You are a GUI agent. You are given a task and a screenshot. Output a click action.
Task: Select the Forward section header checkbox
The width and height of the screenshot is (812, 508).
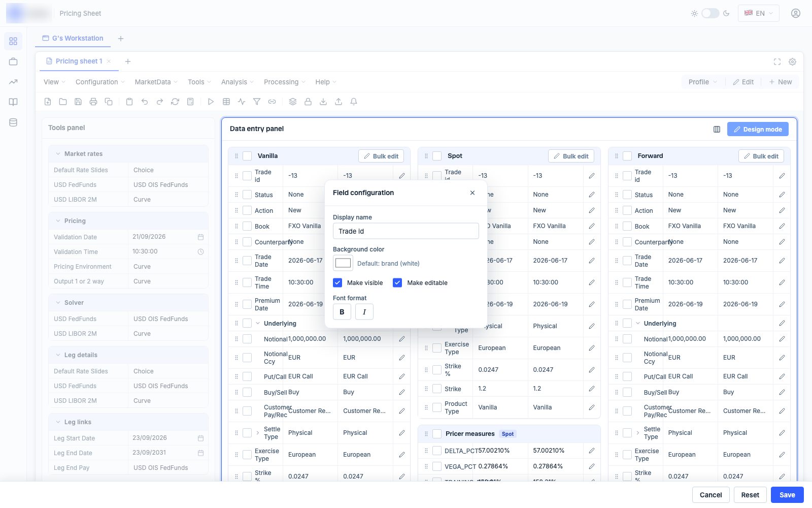[x=627, y=156]
